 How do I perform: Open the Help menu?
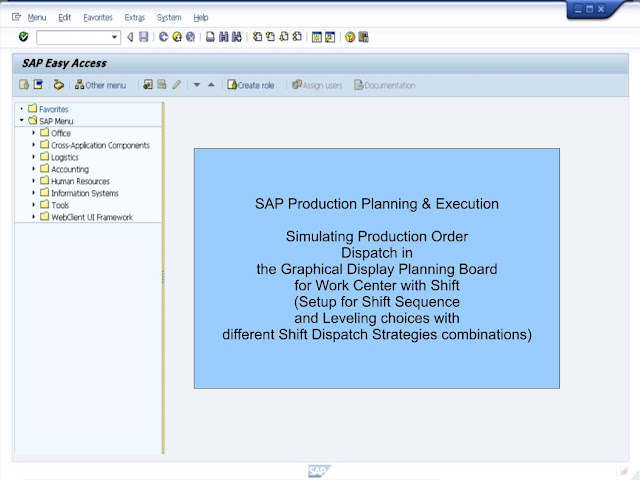[201, 18]
